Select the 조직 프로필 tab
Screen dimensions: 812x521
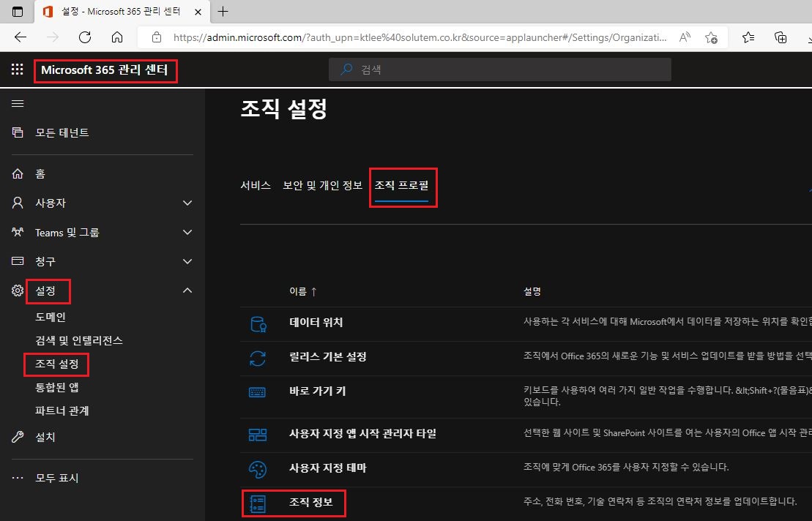(x=401, y=185)
